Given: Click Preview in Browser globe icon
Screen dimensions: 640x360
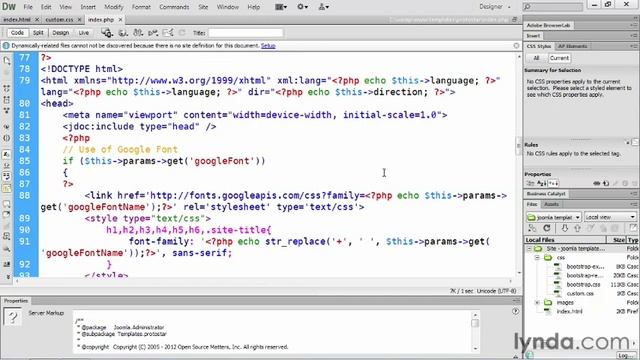Looking at the screenshot, I should pos(123,33).
